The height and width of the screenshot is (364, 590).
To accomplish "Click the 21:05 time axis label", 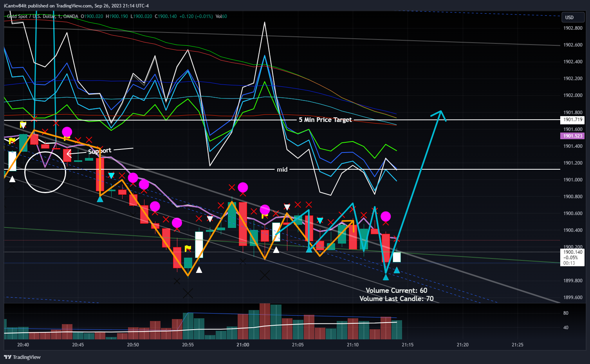I will coord(298,345).
